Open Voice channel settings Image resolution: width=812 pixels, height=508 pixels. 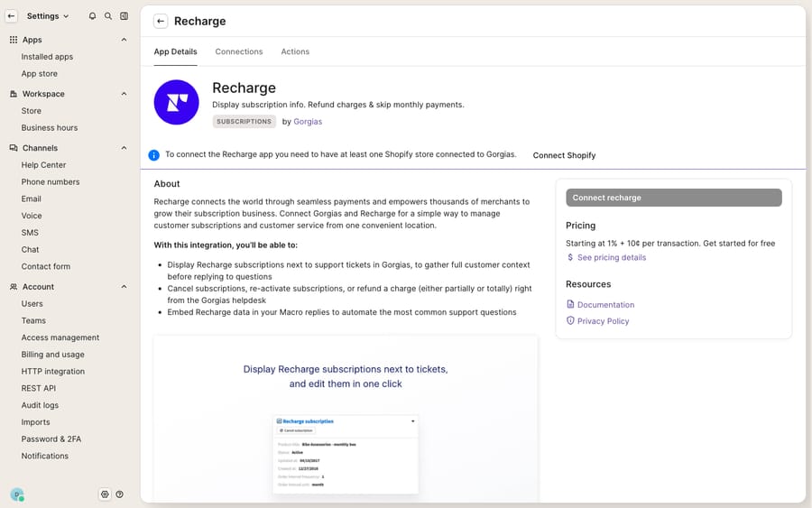[32, 216]
